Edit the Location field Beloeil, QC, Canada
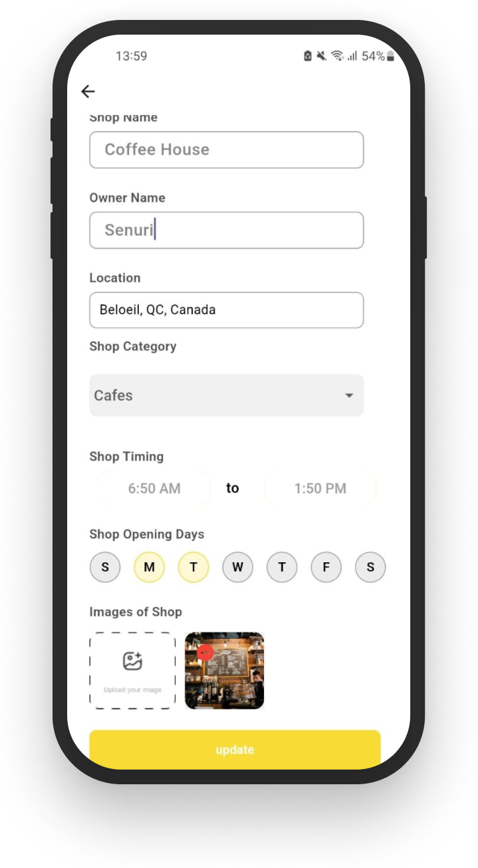Screen dimensions: 478x868 227,310
